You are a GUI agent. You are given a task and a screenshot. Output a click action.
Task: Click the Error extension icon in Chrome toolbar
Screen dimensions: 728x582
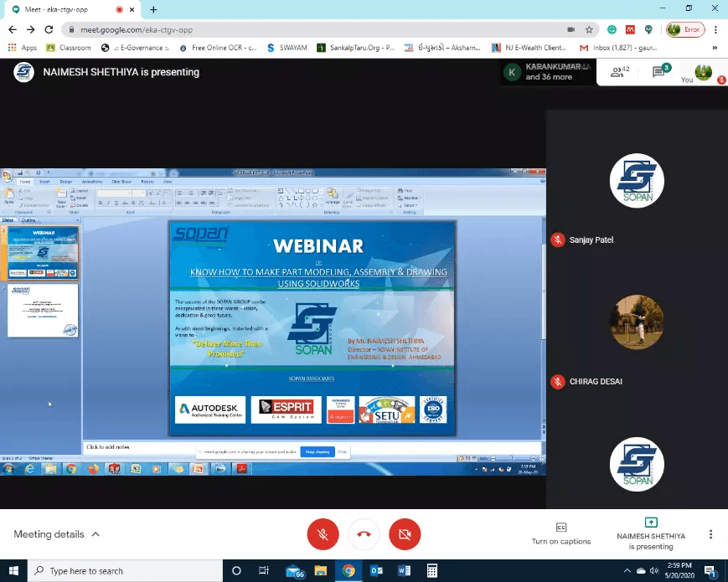tap(684, 28)
